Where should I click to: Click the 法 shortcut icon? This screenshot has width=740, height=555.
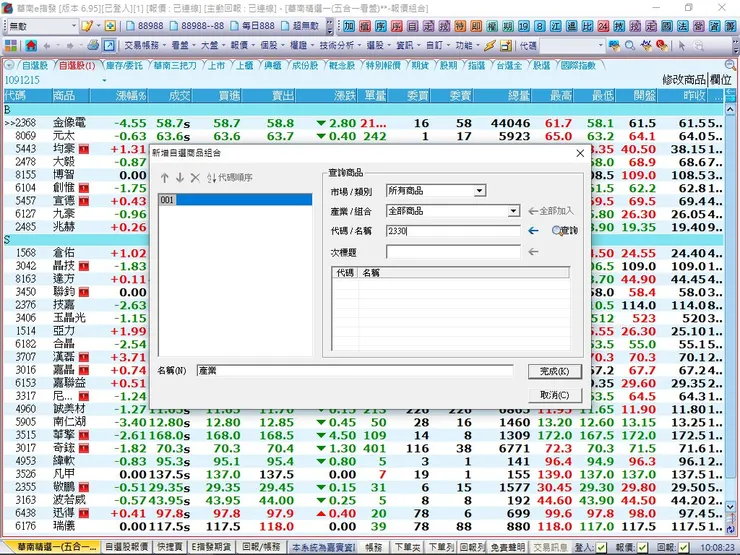point(683,26)
